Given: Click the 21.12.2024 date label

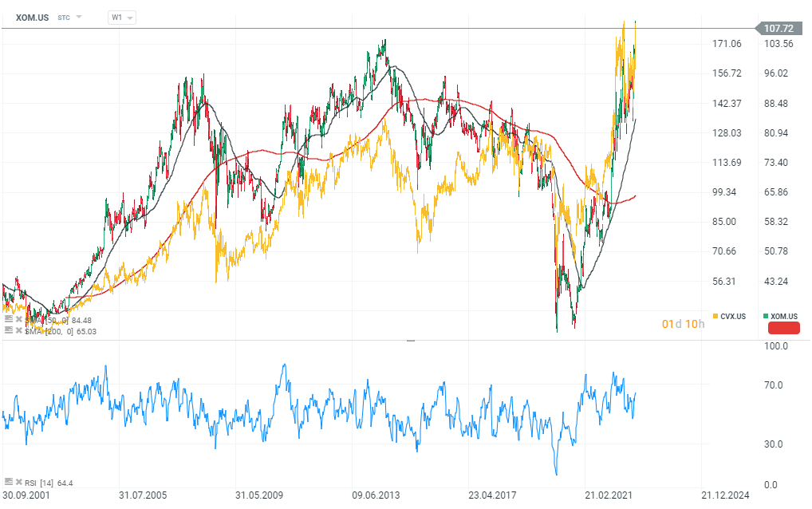Looking at the screenshot, I should [x=726, y=495].
